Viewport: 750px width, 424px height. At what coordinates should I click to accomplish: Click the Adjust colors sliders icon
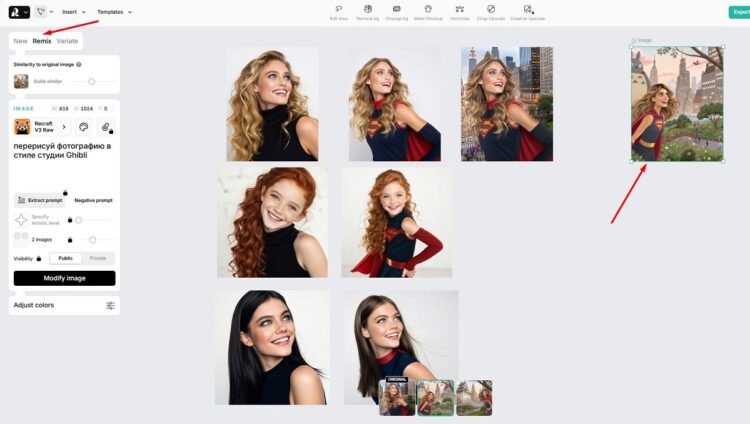(x=110, y=305)
